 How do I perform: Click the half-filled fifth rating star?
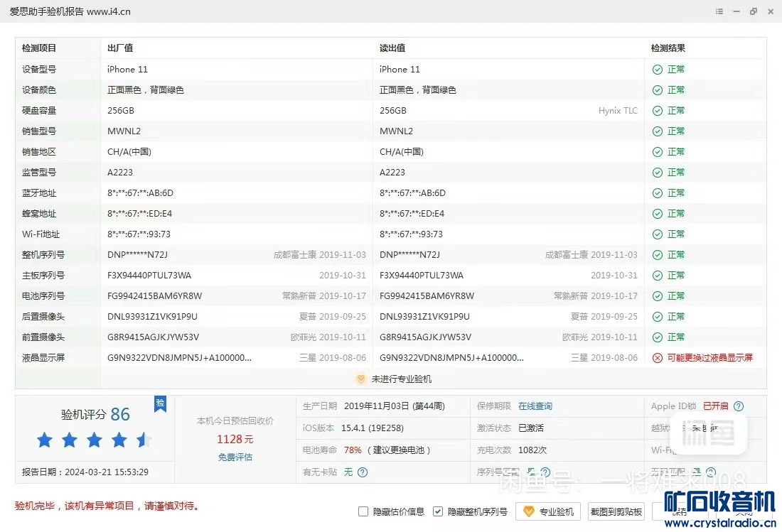(144, 440)
